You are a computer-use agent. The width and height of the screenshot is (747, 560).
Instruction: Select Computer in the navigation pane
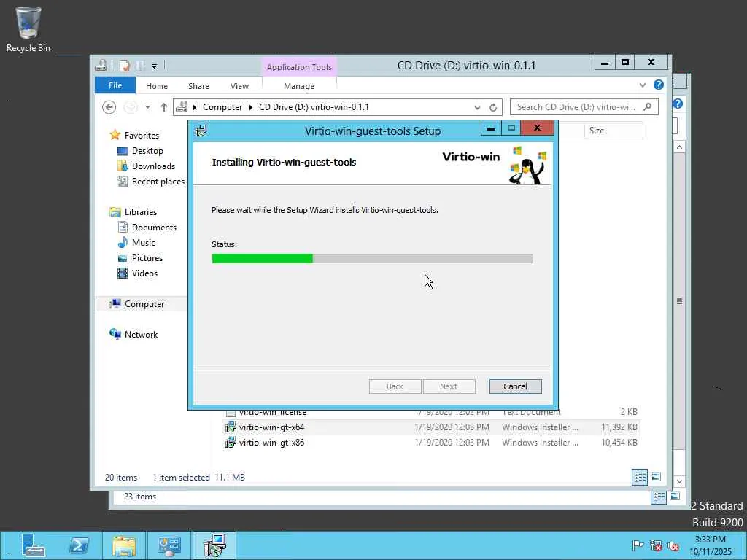pyautogui.click(x=144, y=304)
